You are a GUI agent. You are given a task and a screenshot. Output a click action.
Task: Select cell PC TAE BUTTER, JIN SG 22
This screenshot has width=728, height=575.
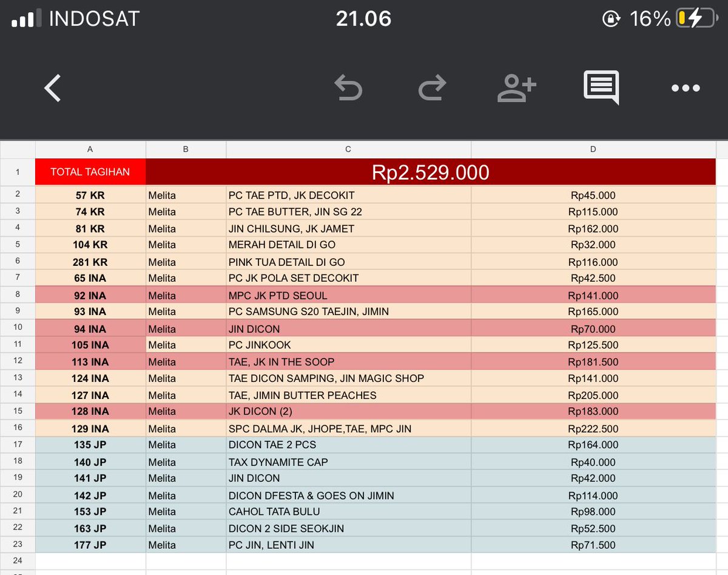click(x=349, y=212)
